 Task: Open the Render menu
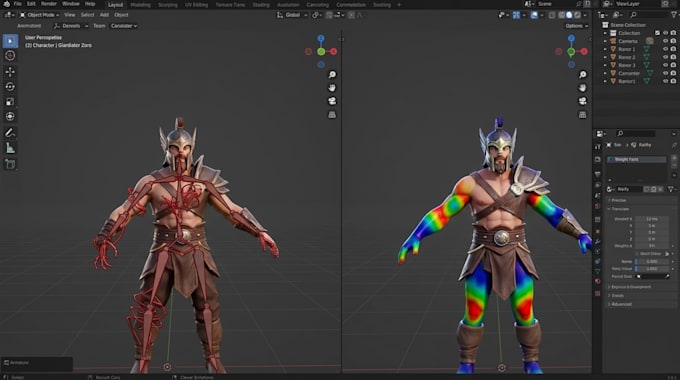tap(49, 4)
